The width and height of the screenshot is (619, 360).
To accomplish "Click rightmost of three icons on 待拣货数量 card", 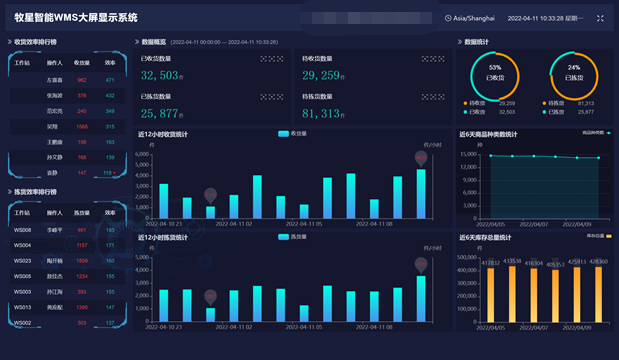I will [441, 97].
